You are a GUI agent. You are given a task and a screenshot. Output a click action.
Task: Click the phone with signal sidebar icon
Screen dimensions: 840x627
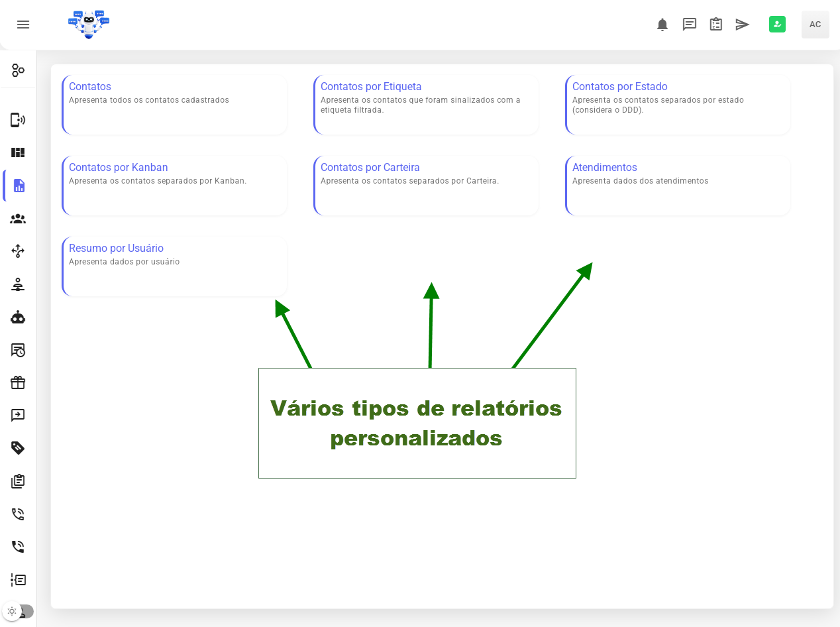click(18, 120)
